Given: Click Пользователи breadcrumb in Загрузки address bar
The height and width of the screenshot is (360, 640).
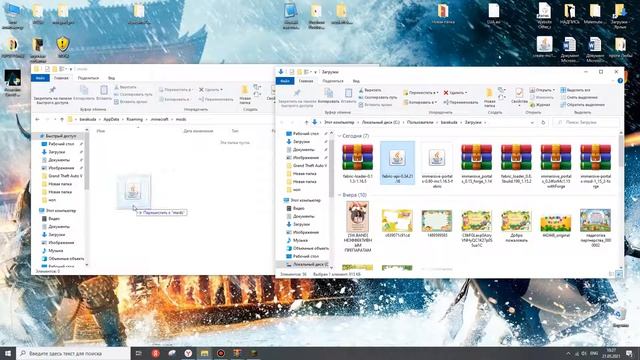Looking at the screenshot, I should pyautogui.click(x=420, y=122).
